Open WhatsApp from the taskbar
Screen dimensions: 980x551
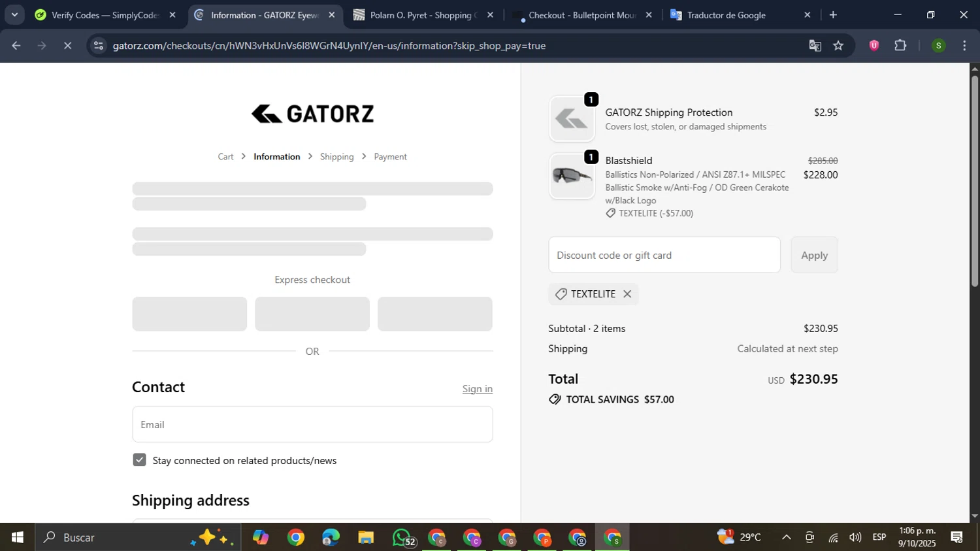click(403, 537)
